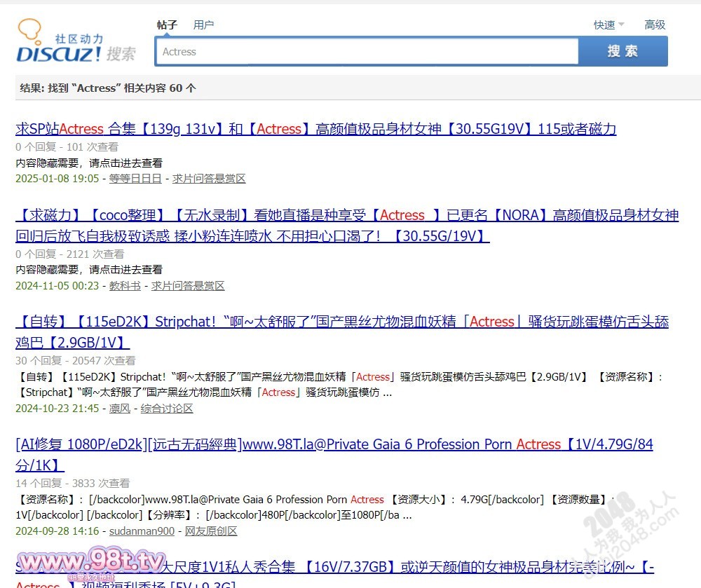
Task: Open the result titled 求SP站 合集
Action: tap(315, 129)
